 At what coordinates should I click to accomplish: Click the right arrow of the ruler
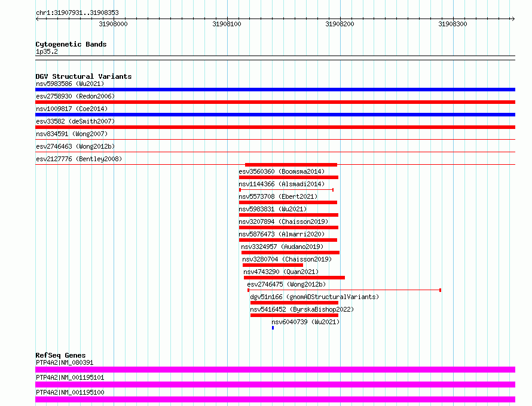click(513, 19)
